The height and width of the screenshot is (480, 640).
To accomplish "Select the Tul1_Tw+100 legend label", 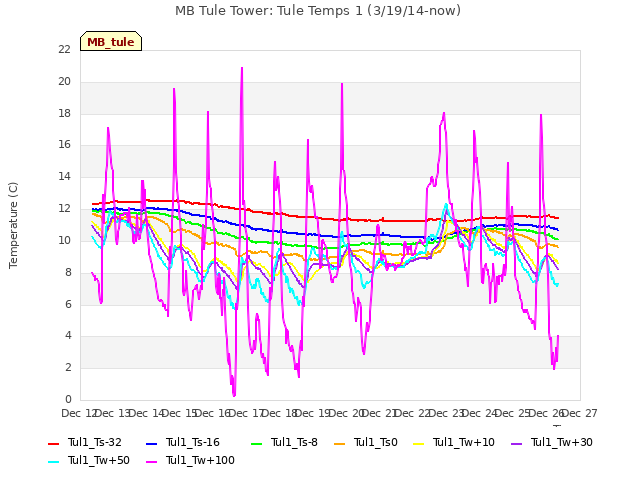I will 200,460.
